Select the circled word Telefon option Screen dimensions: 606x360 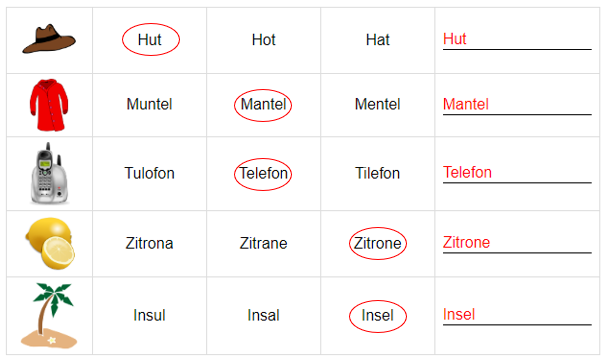[263, 174]
